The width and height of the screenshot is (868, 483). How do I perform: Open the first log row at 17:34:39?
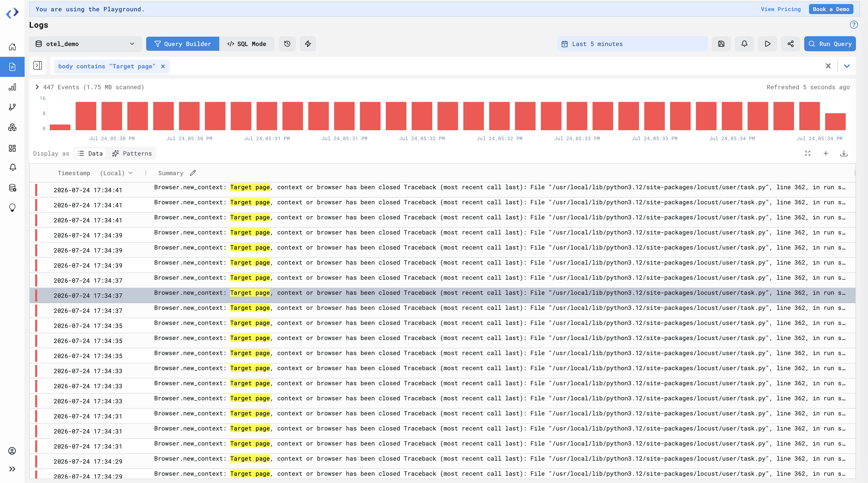click(442, 235)
